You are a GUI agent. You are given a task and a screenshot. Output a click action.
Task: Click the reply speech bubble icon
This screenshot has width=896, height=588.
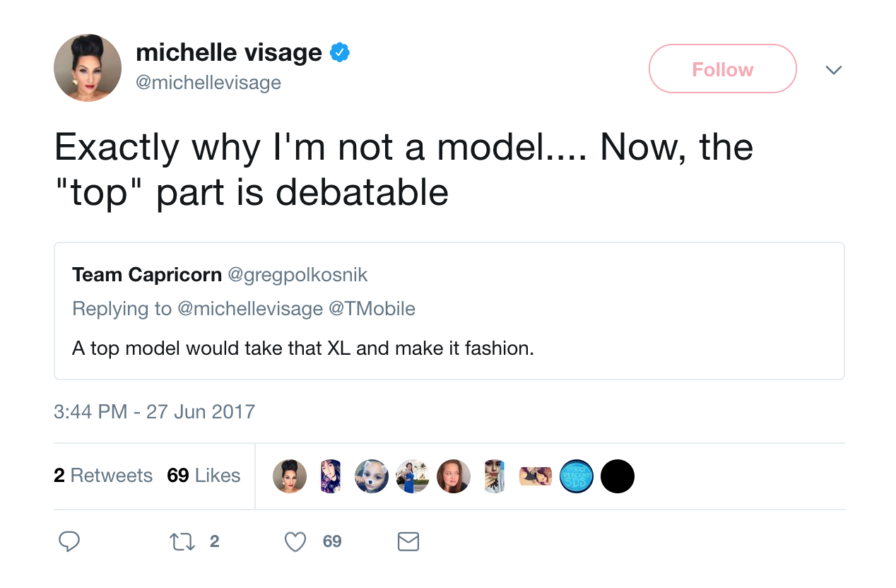click(69, 541)
